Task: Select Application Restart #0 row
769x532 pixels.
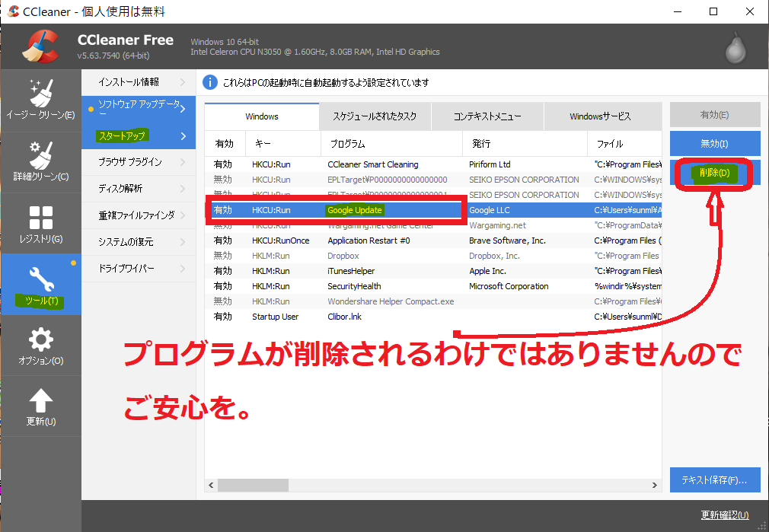Action: coord(433,241)
